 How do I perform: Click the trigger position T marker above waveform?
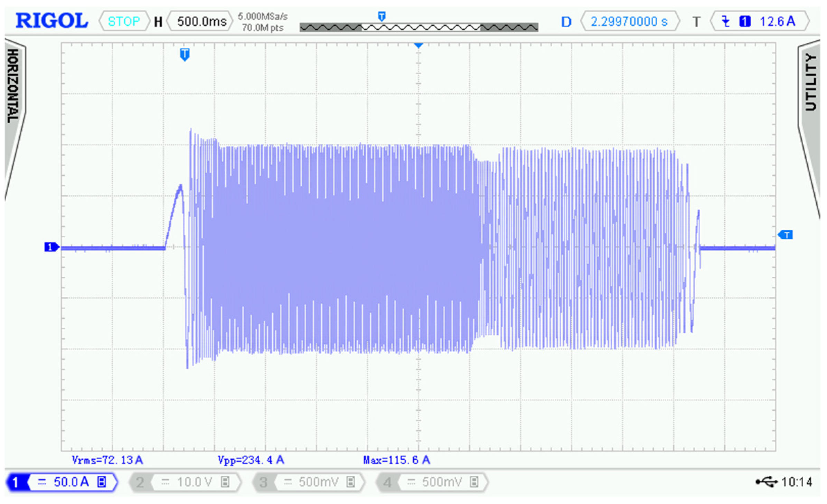tap(185, 54)
